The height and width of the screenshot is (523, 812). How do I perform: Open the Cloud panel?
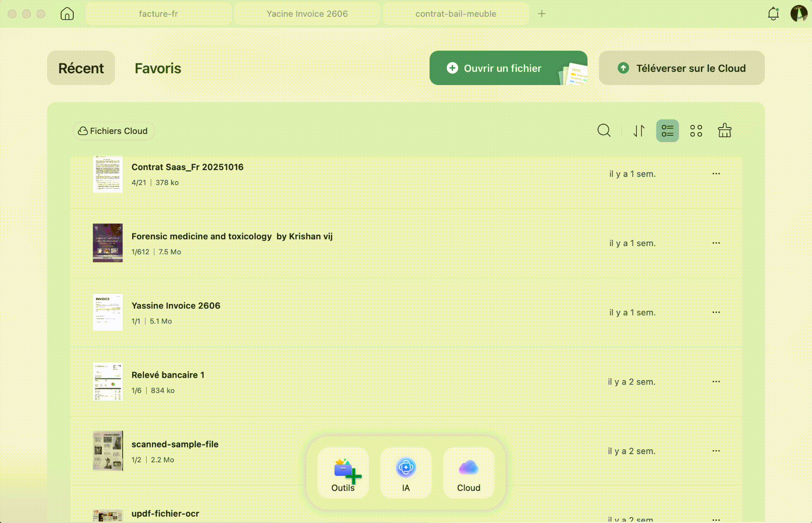[468, 473]
